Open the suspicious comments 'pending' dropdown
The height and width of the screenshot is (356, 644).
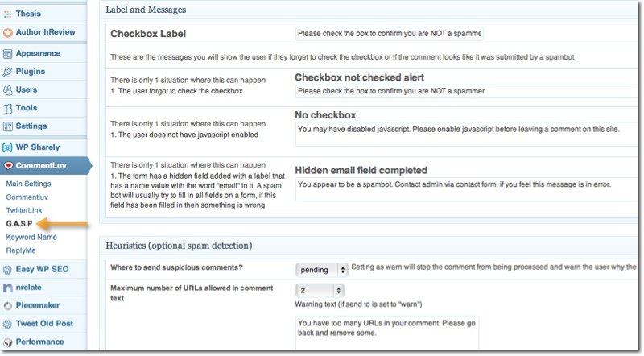321,270
